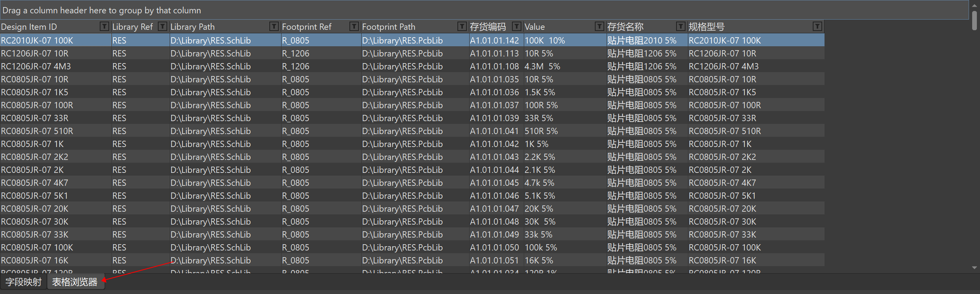980x294 pixels.
Task: Click filter icon on Footprint Ref column
Action: pos(354,26)
